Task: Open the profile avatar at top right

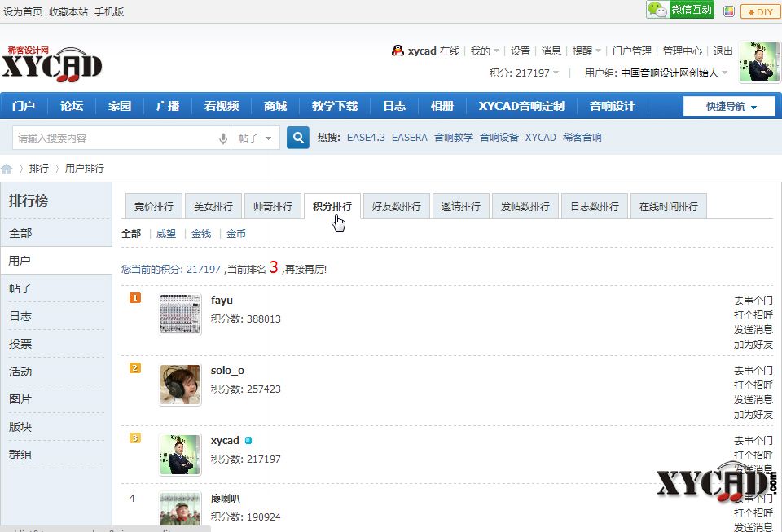Action: (759, 62)
